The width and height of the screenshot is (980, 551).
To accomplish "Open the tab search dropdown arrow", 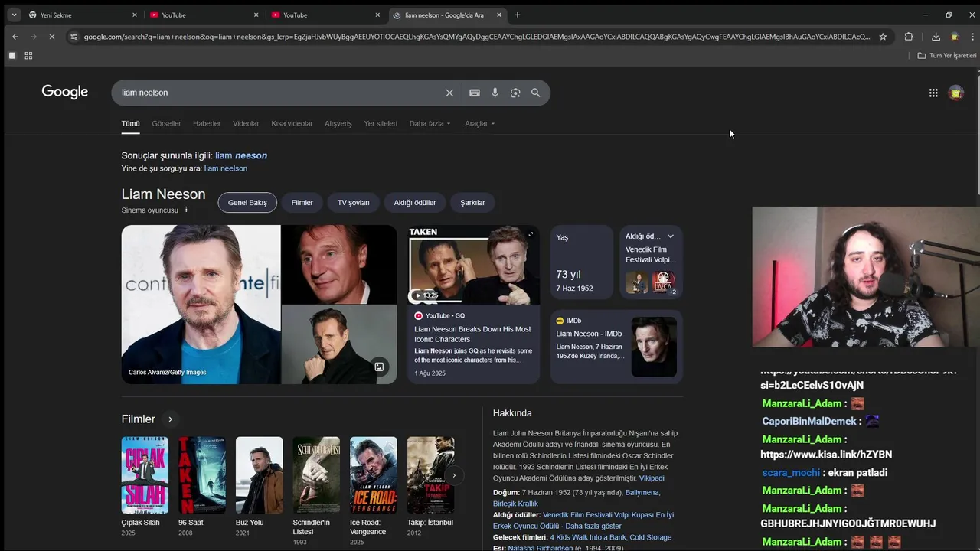I will click(14, 15).
